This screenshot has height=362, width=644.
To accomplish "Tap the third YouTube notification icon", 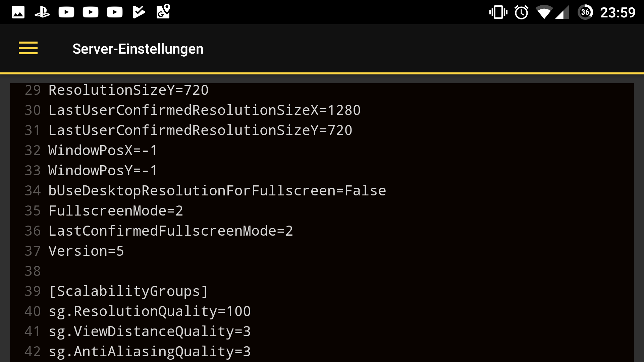I will coord(115,12).
